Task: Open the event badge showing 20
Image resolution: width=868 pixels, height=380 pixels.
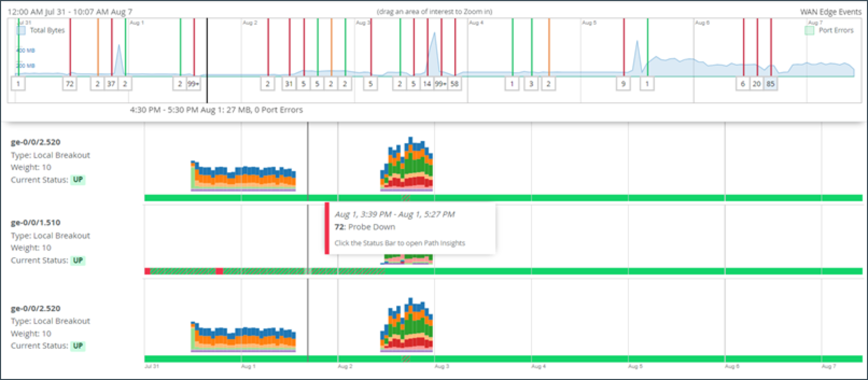Action: click(x=757, y=84)
